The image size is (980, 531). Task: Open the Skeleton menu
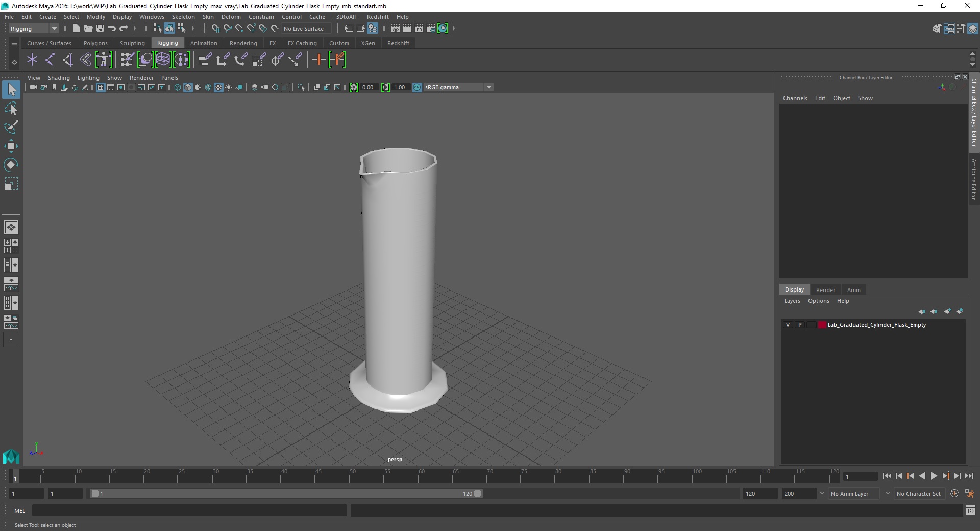(x=183, y=17)
